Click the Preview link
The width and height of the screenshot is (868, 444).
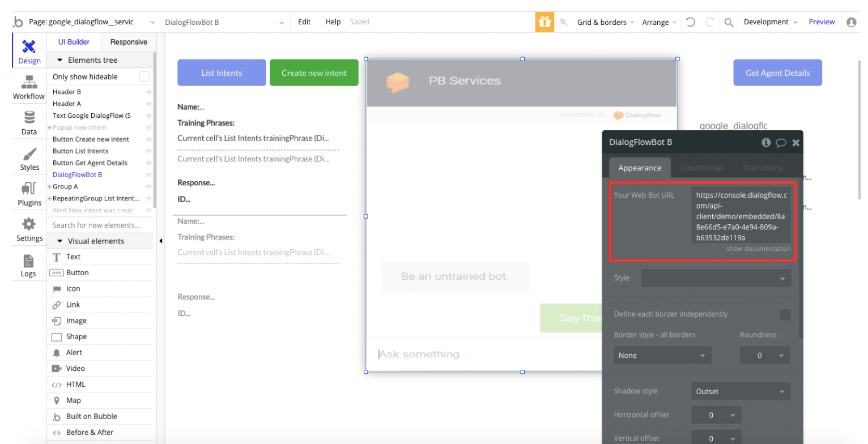(x=822, y=22)
